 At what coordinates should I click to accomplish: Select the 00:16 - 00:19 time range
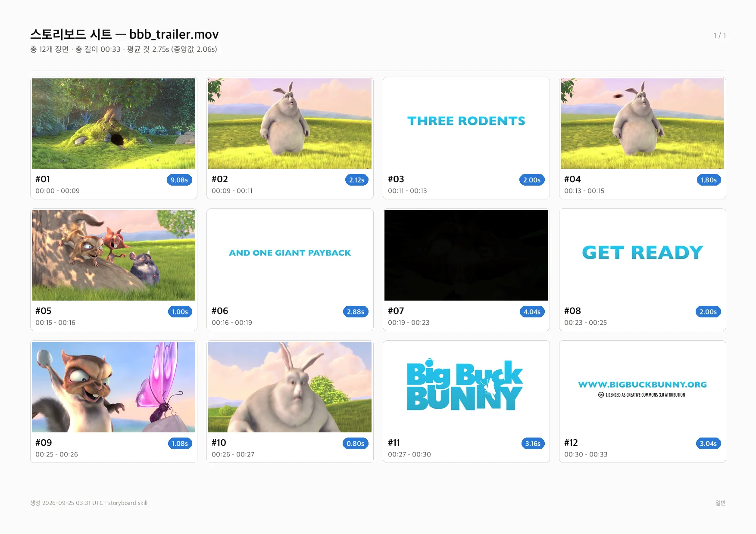pos(232,323)
